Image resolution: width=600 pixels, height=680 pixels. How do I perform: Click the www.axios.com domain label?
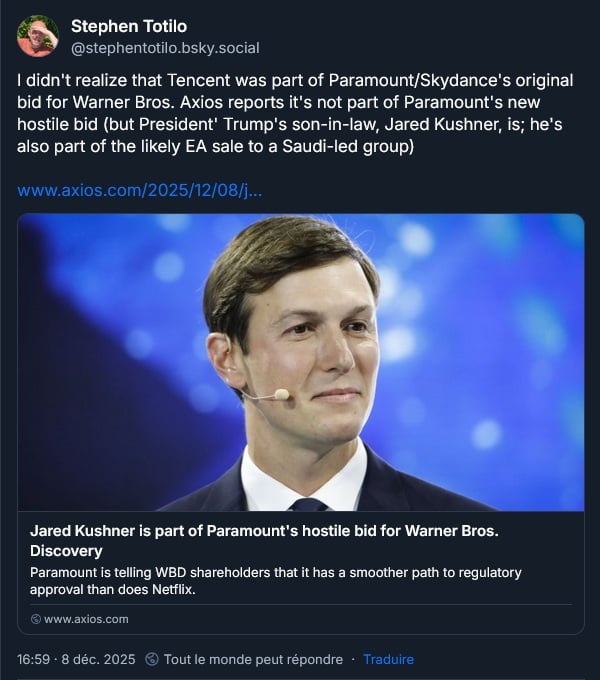point(87,619)
